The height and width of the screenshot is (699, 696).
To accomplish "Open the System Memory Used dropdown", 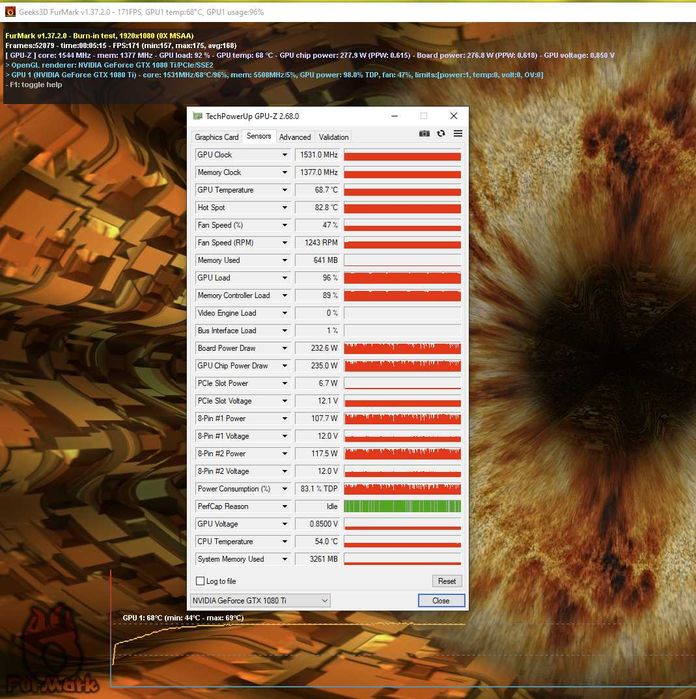I will (x=284, y=559).
